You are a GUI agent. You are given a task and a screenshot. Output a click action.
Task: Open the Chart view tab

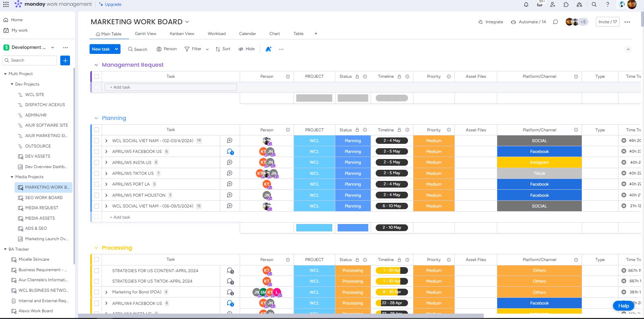274,34
